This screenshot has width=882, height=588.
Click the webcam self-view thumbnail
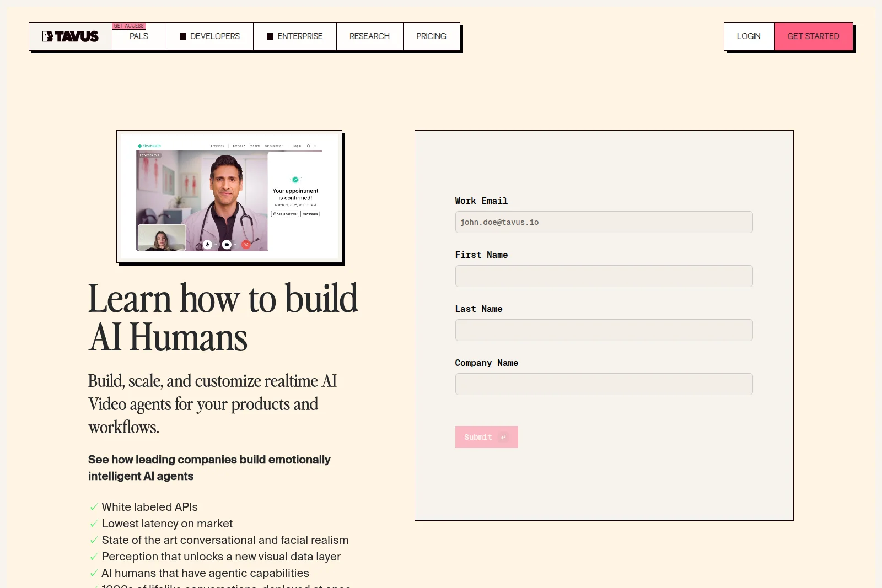[x=162, y=238]
